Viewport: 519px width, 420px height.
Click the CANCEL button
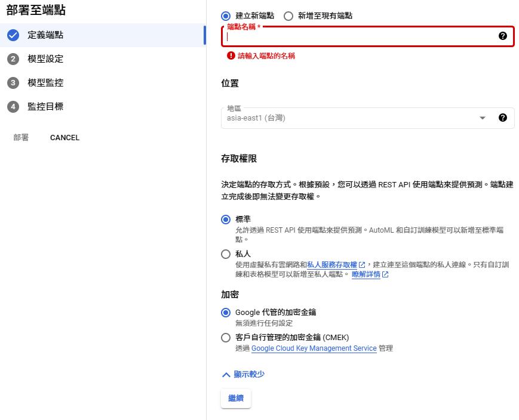click(x=65, y=138)
